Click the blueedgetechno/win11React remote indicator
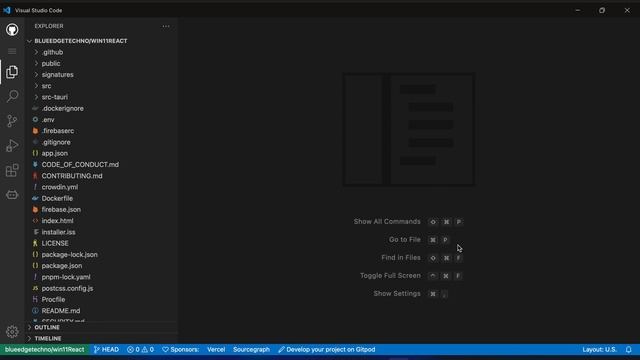This screenshot has width=640, height=360. (x=44, y=350)
